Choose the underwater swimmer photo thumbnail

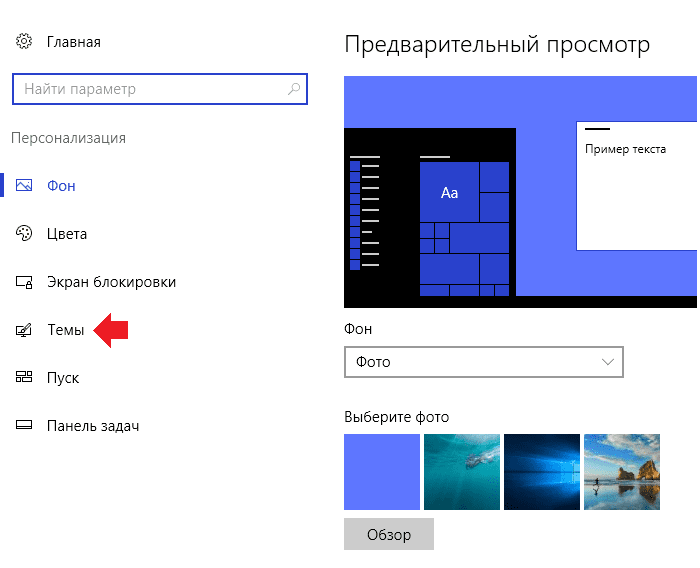[x=462, y=472]
